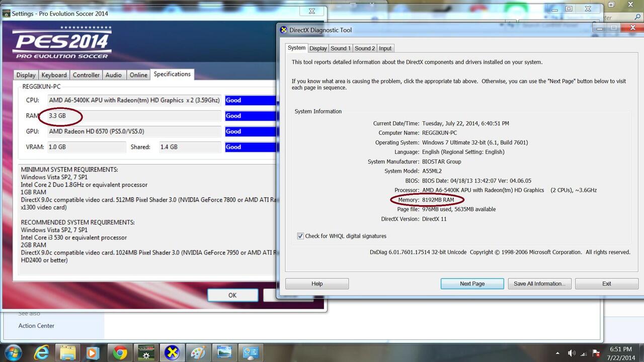Viewport: 644px width, 362px height.
Task: Click RECOMMENDED SYSTEM REQUIREMENTS heading
Action: [x=77, y=222]
